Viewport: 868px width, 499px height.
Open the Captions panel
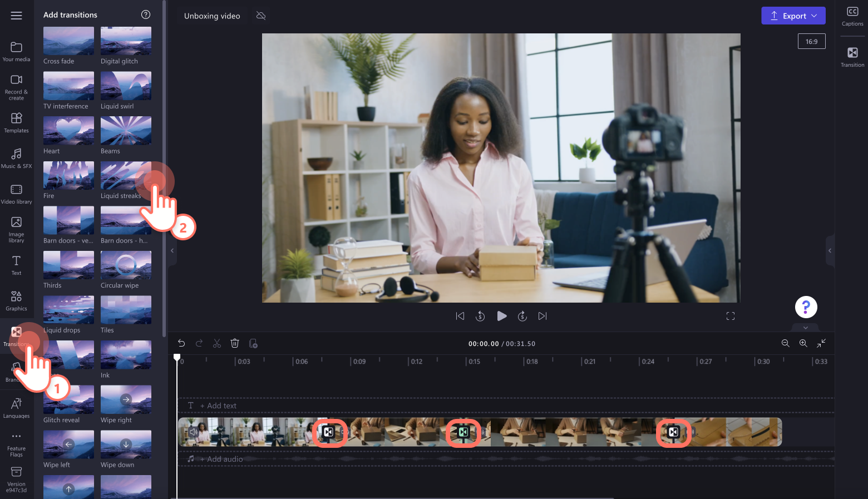click(x=852, y=16)
